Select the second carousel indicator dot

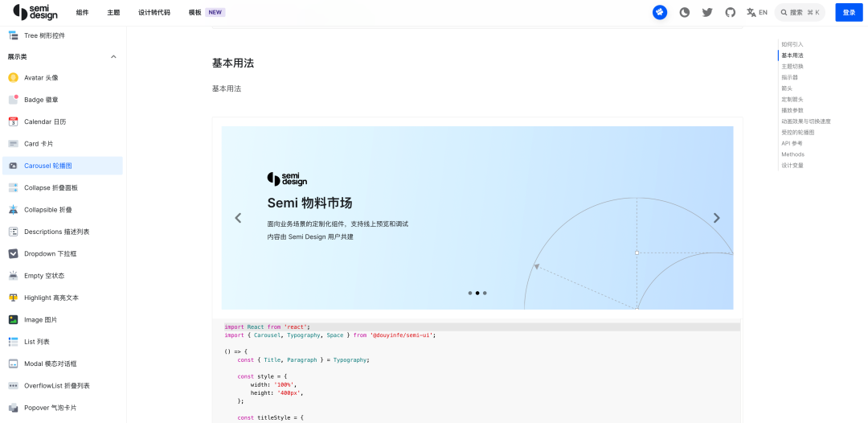click(477, 293)
